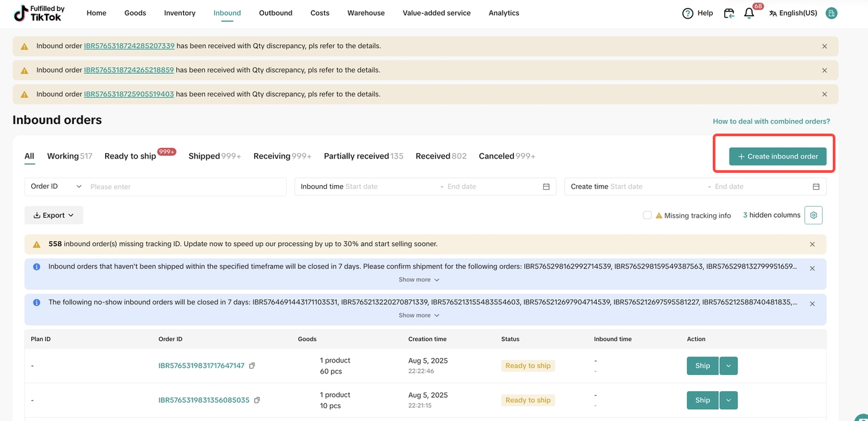
Task: Open How to deal with combined orders link
Action: tap(771, 121)
